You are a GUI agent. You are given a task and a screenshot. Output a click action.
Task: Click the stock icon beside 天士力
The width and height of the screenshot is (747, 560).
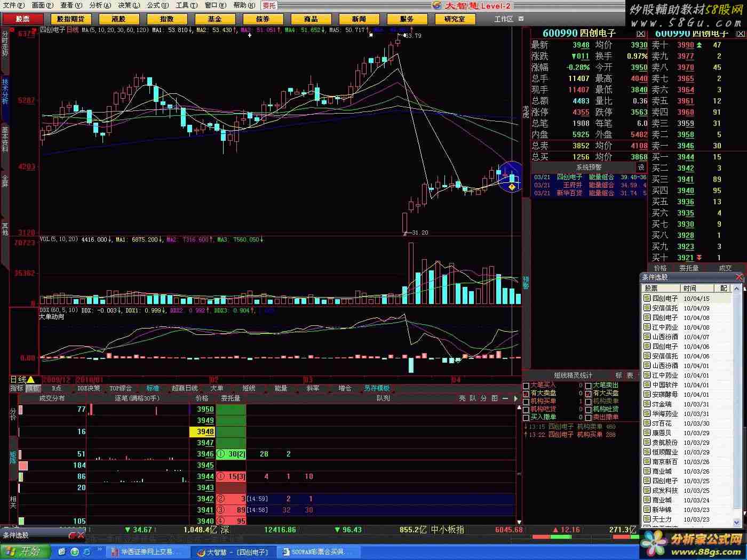click(647, 519)
